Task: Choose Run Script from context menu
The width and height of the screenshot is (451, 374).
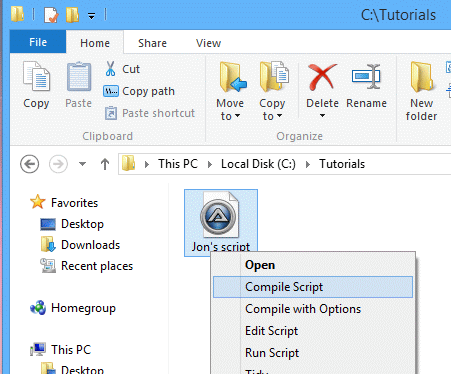Action: tap(313, 353)
